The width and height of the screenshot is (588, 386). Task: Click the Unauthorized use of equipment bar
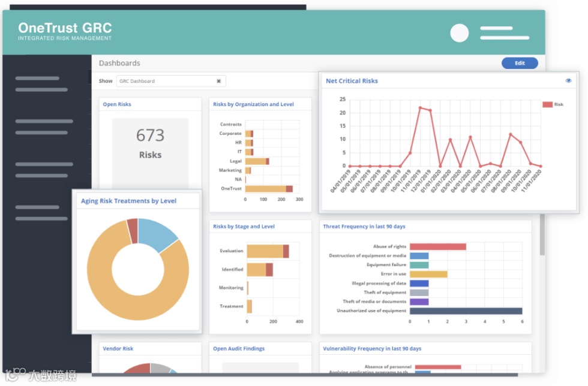pyautogui.click(x=466, y=311)
